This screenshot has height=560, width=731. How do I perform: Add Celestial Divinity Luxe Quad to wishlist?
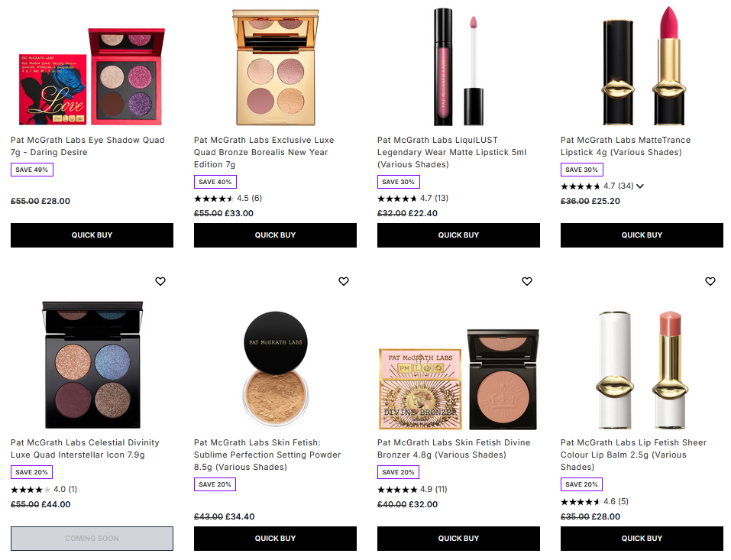pyautogui.click(x=160, y=281)
